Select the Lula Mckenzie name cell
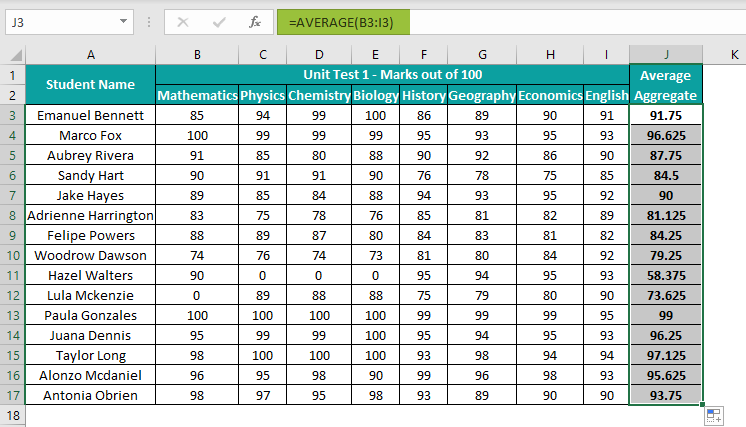Viewport: 746px width, 427px height. click(90, 295)
